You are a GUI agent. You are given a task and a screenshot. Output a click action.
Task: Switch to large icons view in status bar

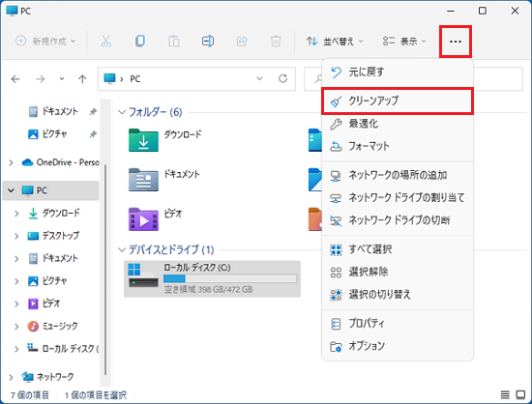click(520, 395)
